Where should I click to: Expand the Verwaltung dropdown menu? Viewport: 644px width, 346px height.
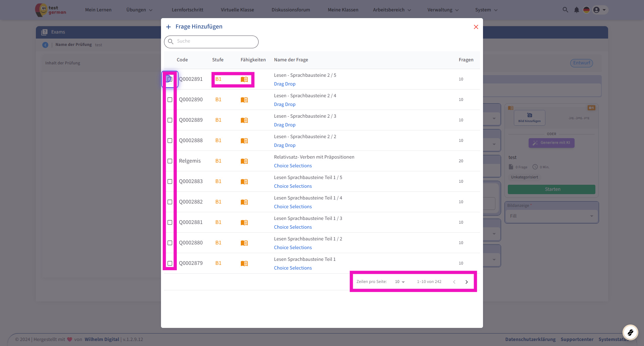(x=443, y=10)
